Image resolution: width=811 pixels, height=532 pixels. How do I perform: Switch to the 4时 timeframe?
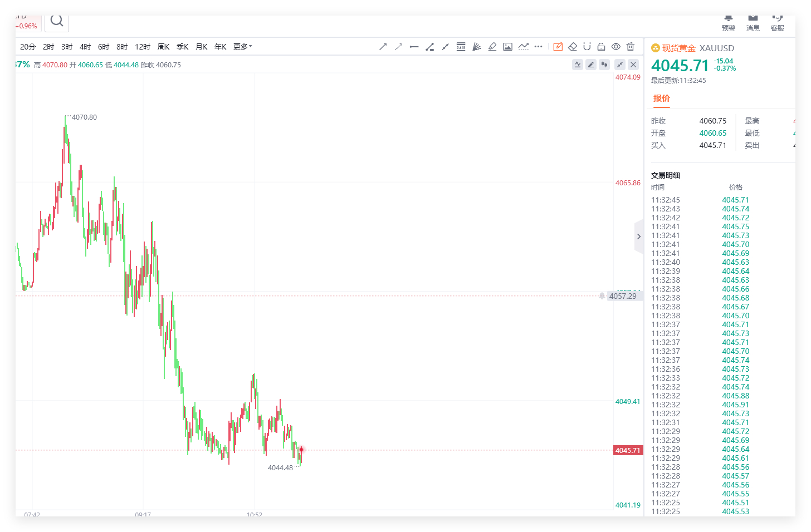[85, 47]
